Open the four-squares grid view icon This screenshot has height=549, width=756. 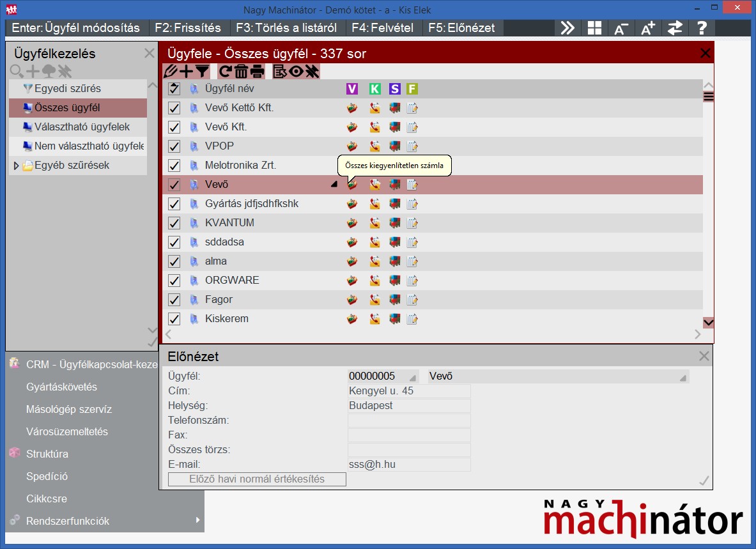(x=594, y=28)
